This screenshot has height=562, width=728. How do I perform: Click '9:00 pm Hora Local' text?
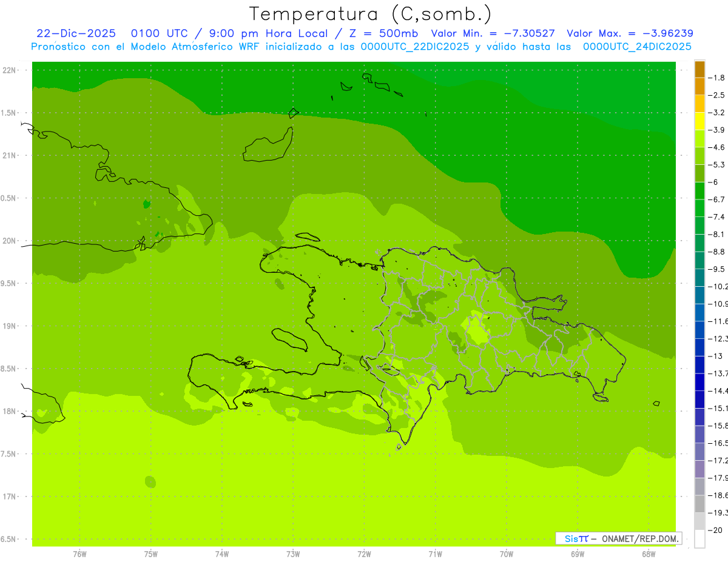pyautogui.click(x=269, y=33)
